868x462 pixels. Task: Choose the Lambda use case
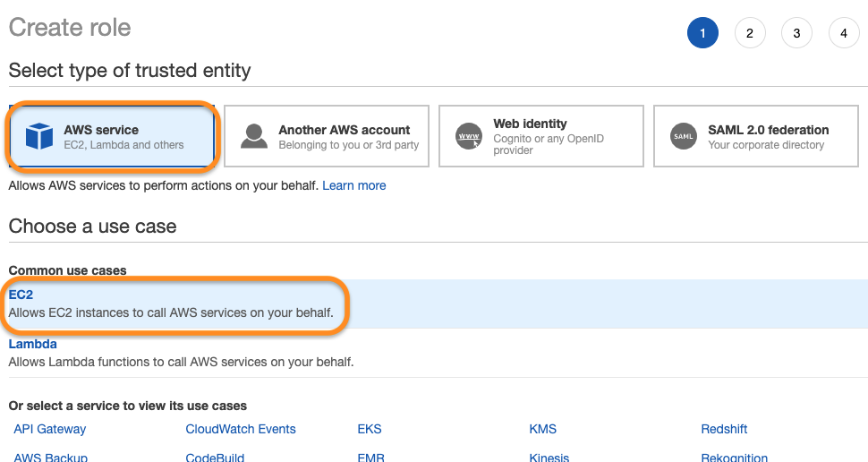(32, 344)
